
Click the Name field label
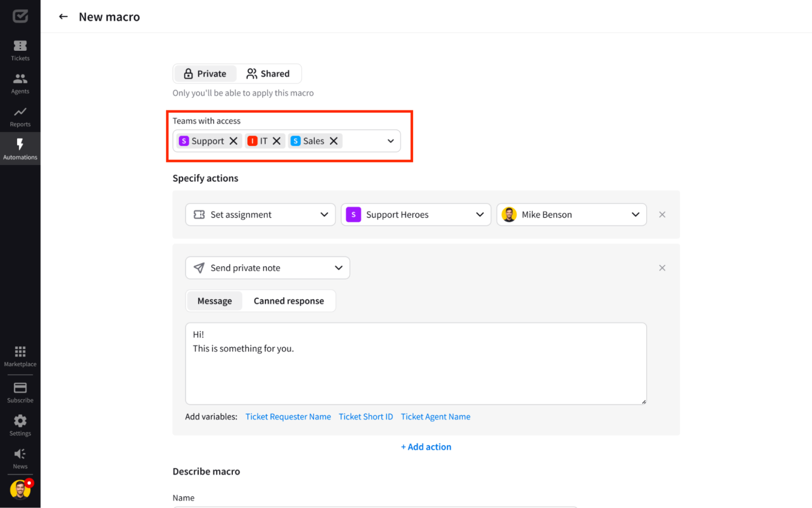pos(184,498)
